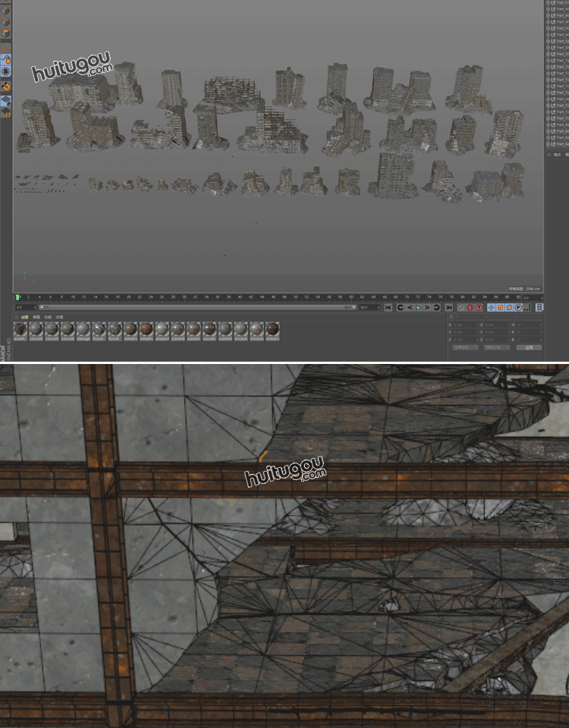Image resolution: width=569 pixels, height=728 pixels.
Task: Toggle Position keyframe recording (move icon)
Action: 492,307
